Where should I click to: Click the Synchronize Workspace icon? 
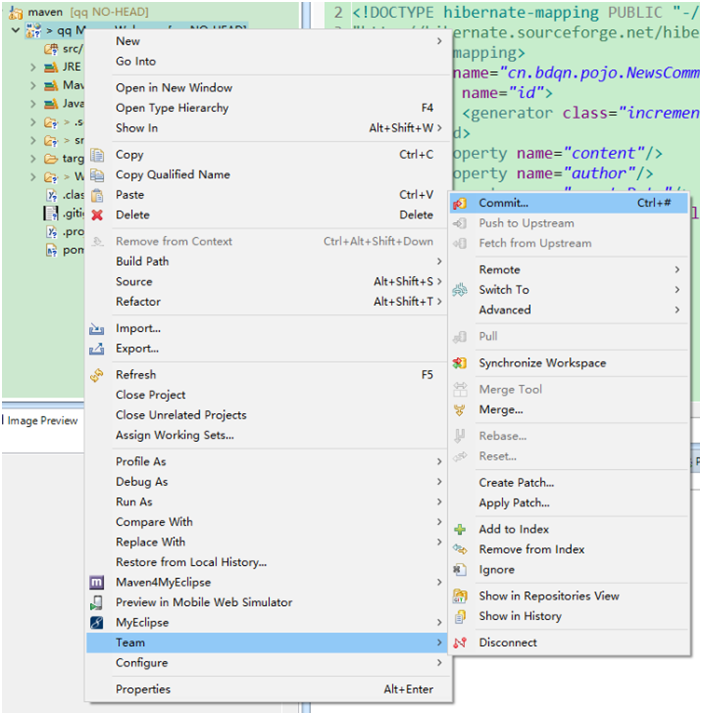tap(460, 363)
